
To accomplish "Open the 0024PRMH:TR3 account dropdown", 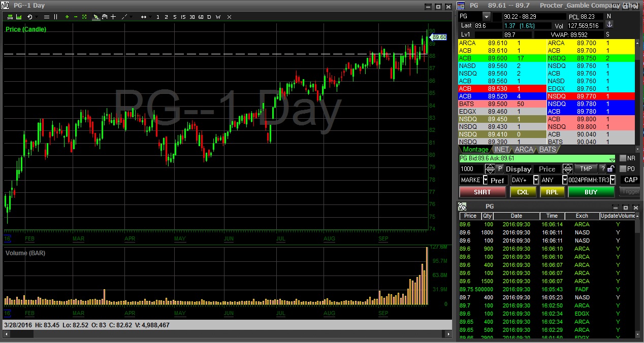I will 613,180.
